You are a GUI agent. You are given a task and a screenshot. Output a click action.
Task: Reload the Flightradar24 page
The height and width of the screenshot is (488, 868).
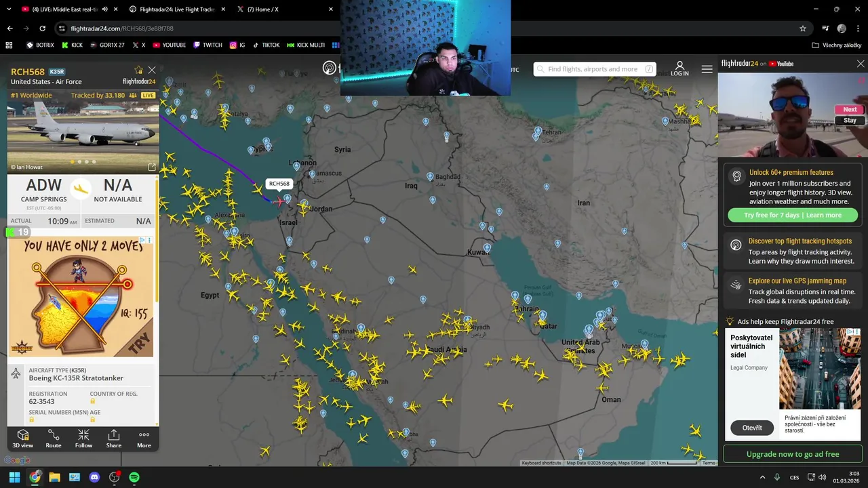42,28
